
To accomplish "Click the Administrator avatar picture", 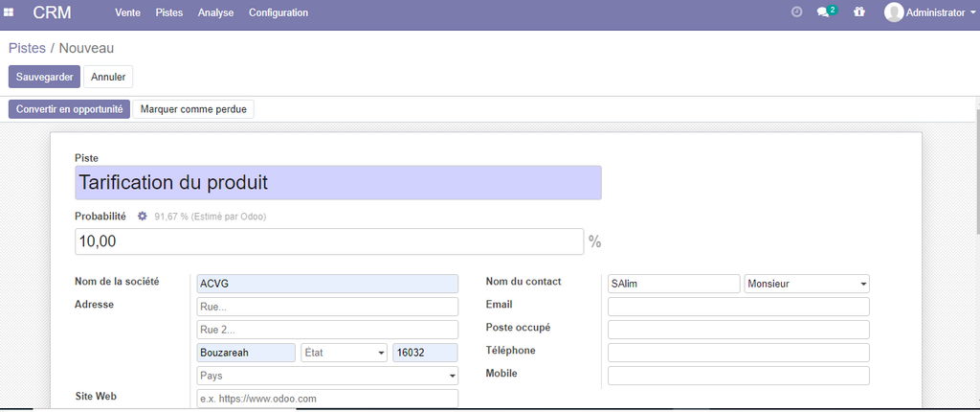I will pos(894,12).
